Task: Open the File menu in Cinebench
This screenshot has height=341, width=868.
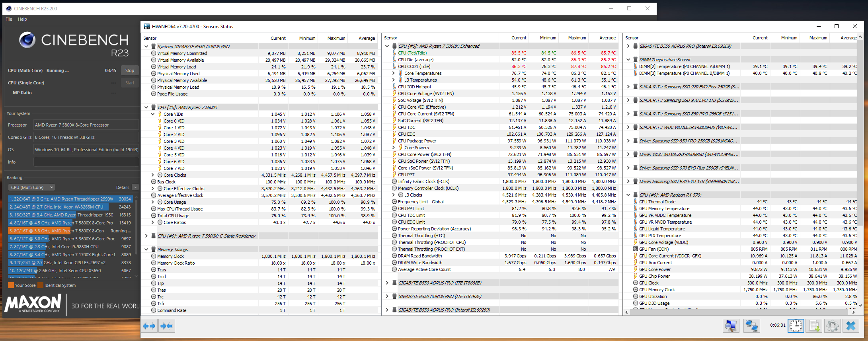Action: 9,19
